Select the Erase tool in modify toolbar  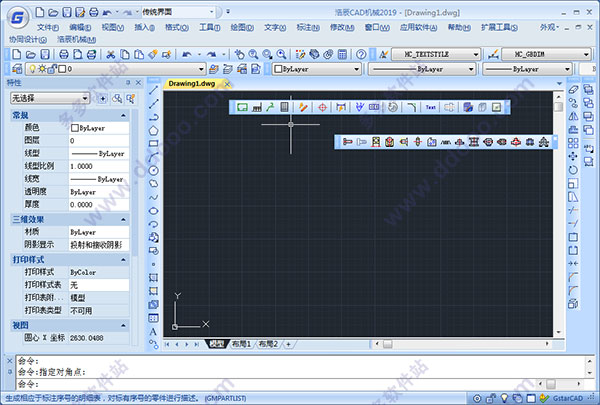pyautogui.click(x=573, y=88)
